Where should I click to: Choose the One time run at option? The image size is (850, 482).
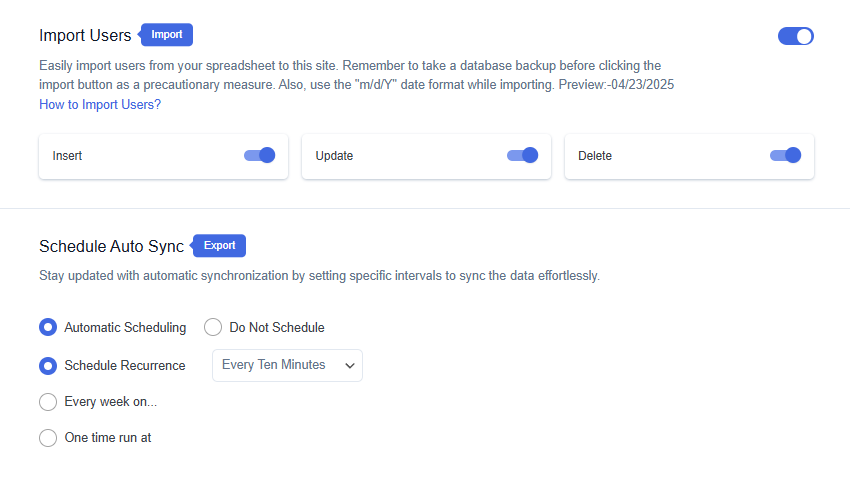pos(48,438)
